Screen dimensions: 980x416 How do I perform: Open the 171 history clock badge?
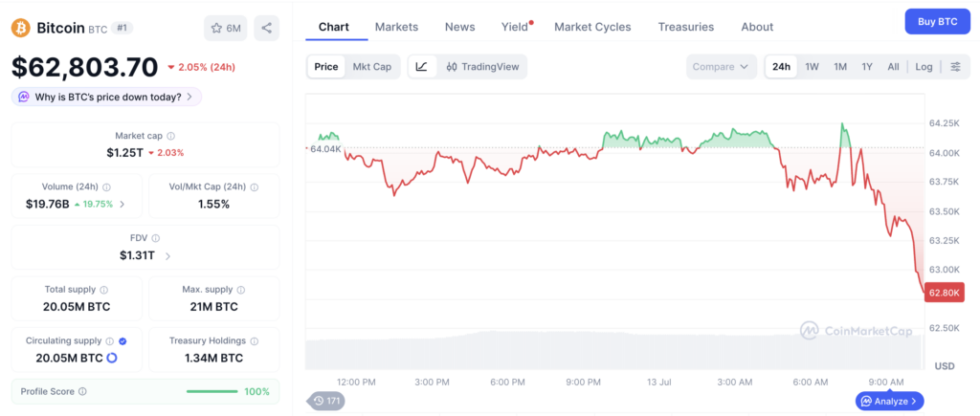point(325,401)
